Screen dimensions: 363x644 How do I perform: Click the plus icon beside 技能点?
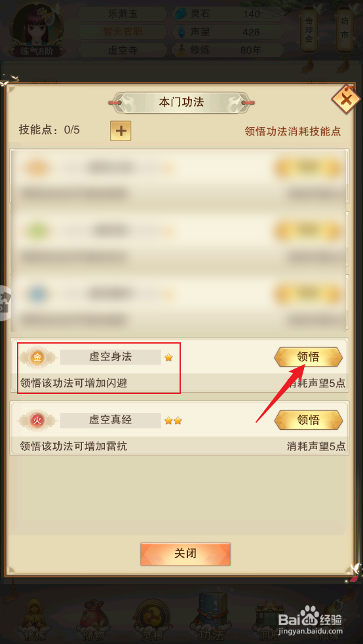121,131
